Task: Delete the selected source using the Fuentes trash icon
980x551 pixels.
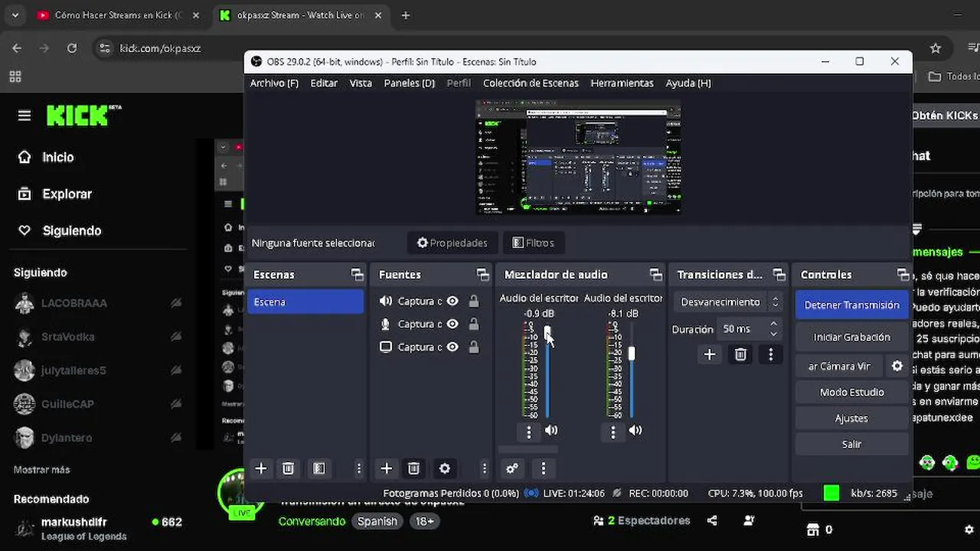Action: [413, 468]
